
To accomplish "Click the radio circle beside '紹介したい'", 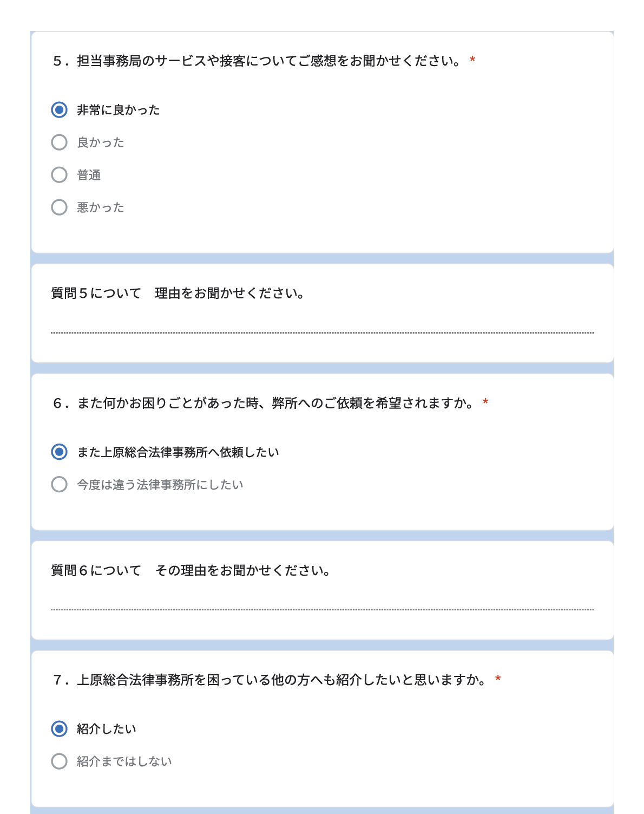I will point(60,729).
